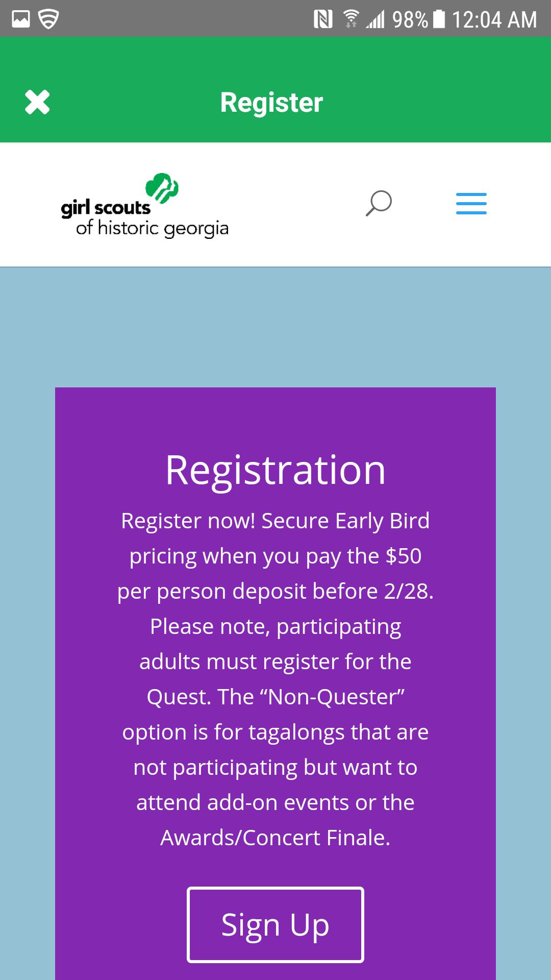Image resolution: width=551 pixels, height=980 pixels.
Task: Tap the battery status icon
Action: [x=439, y=19]
